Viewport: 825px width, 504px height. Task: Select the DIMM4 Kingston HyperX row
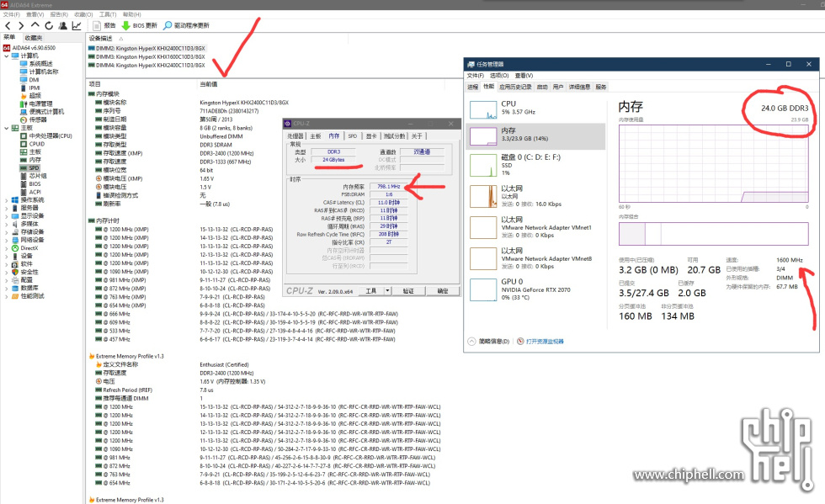point(146,66)
